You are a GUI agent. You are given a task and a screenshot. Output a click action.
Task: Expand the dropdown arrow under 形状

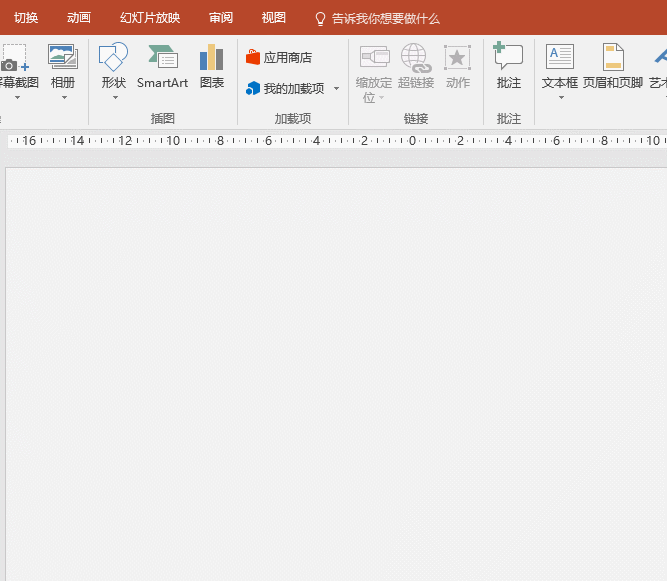pos(114,98)
